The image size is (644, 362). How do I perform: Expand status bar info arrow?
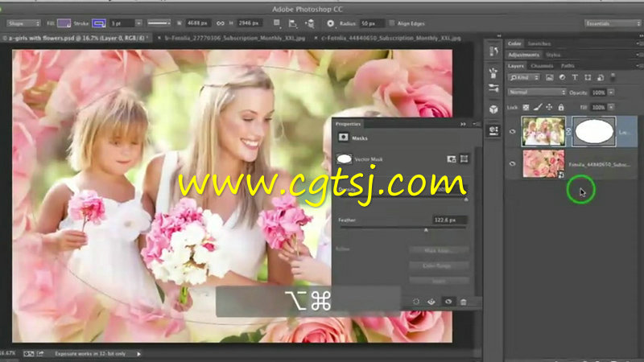(138, 353)
